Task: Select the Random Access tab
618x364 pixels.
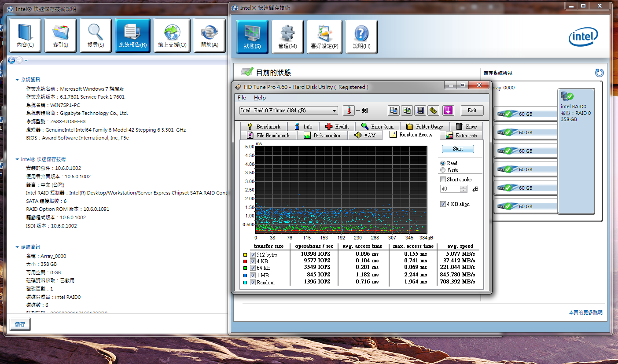Action: coord(411,135)
